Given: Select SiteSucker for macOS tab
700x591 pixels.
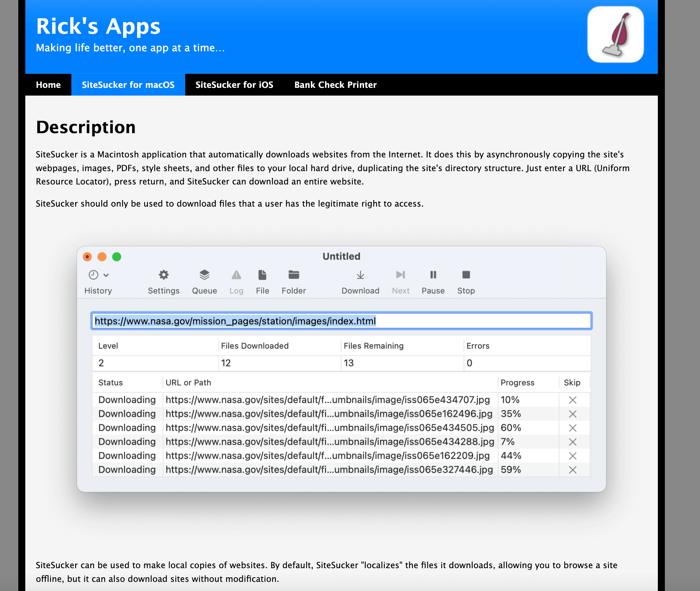Looking at the screenshot, I should click(128, 85).
